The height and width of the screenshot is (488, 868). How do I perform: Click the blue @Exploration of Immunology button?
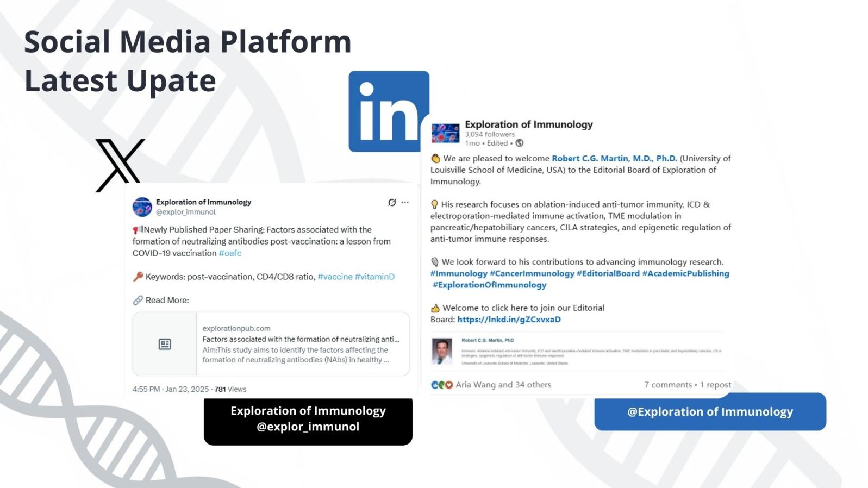(710, 412)
